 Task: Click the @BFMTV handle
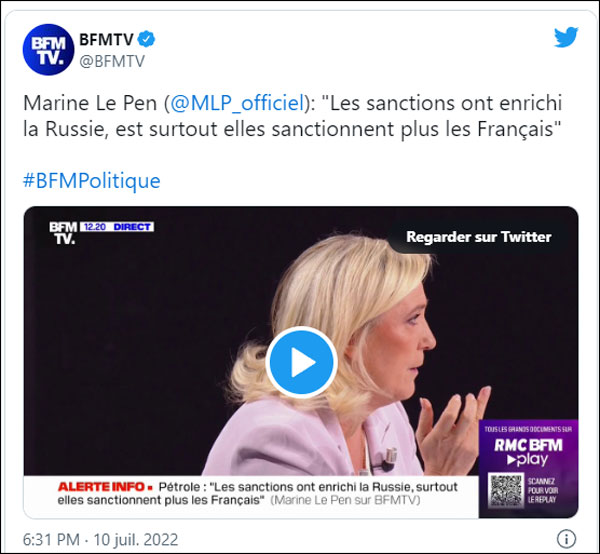point(112,61)
